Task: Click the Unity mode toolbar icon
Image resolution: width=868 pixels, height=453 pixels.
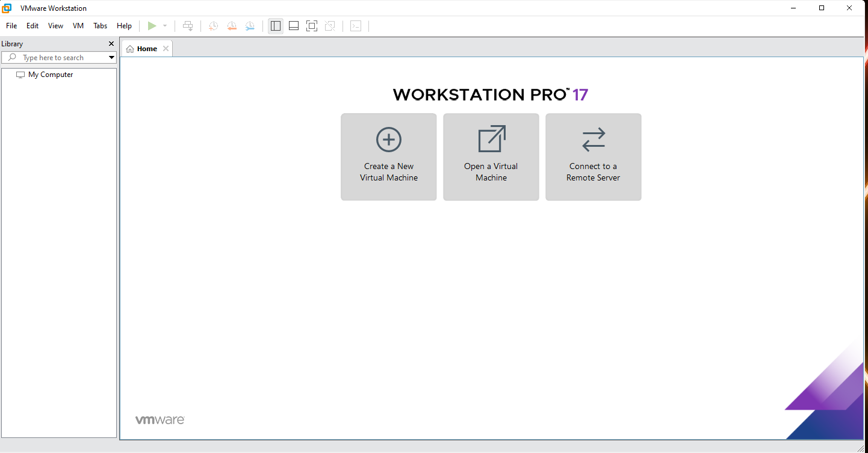Action: 330,26
